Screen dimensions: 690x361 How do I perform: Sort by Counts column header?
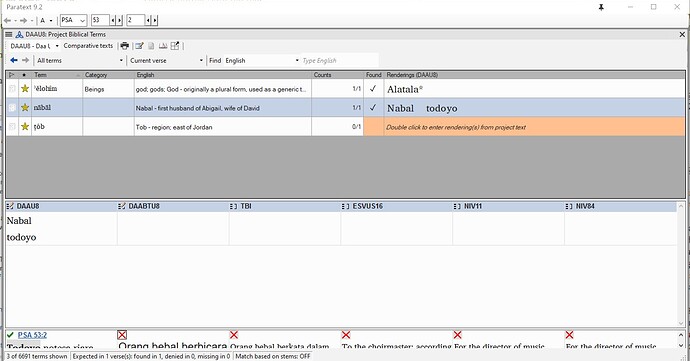pyautogui.click(x=338, y=75)
